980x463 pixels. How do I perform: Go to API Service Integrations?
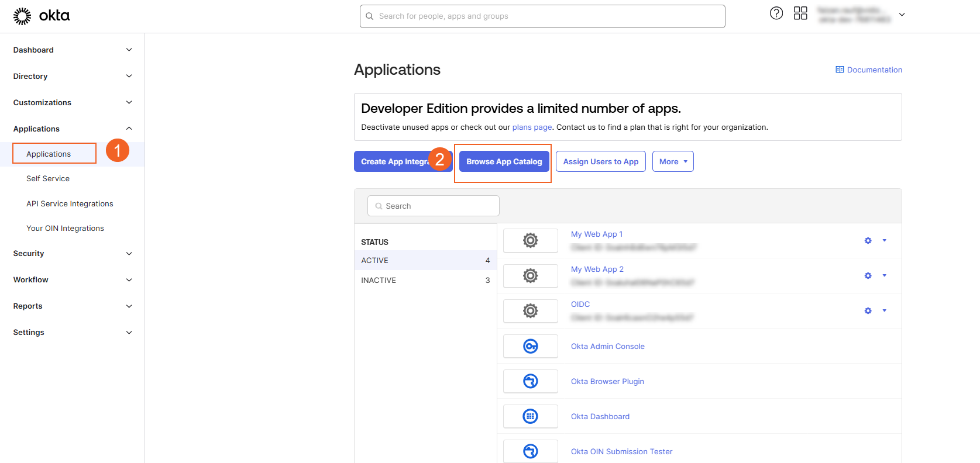pos(70,204)
